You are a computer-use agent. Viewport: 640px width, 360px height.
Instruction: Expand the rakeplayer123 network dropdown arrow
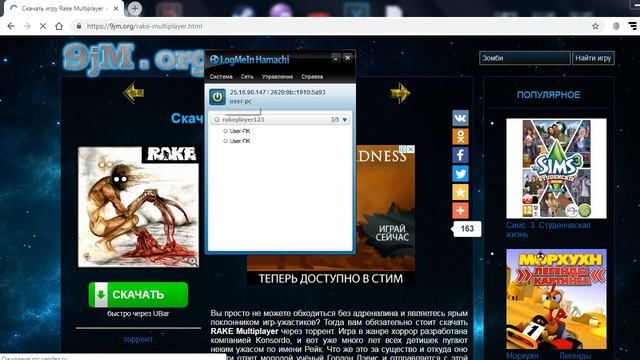click(345, 120)
